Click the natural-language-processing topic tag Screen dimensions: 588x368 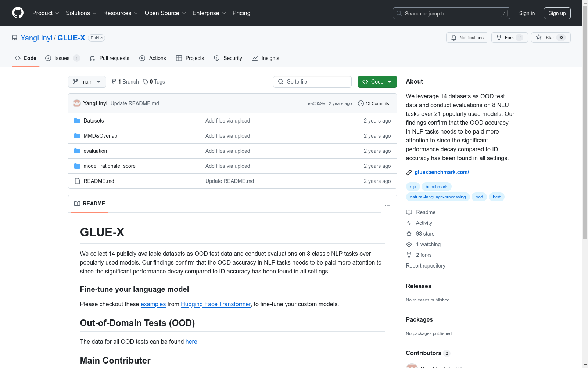[x=438, y=197]
